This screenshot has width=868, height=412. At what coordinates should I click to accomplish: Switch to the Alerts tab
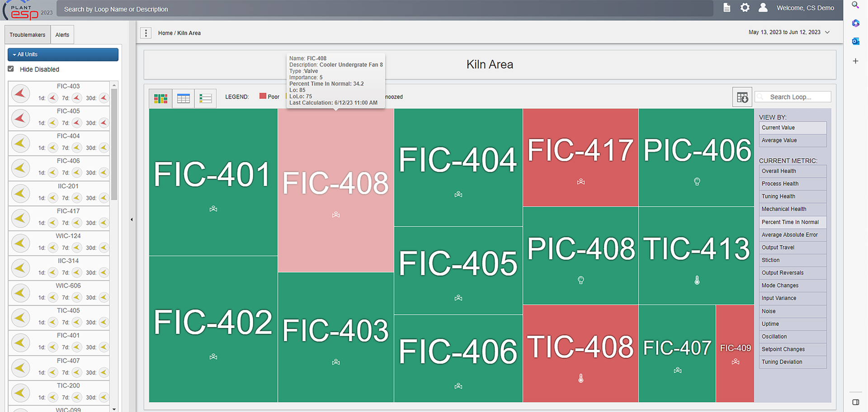62,35
